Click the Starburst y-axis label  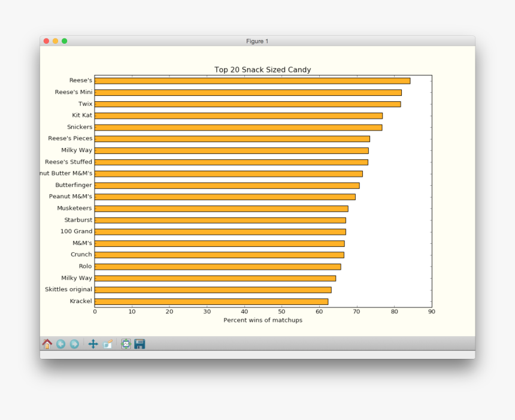tap(78, 220)
